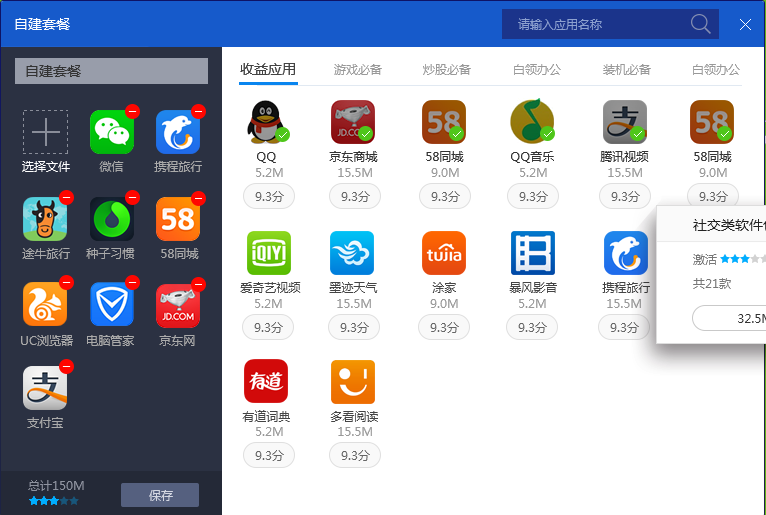Switch to the 游戏必备 tab
766x515 pixels.
click(358, 69)
